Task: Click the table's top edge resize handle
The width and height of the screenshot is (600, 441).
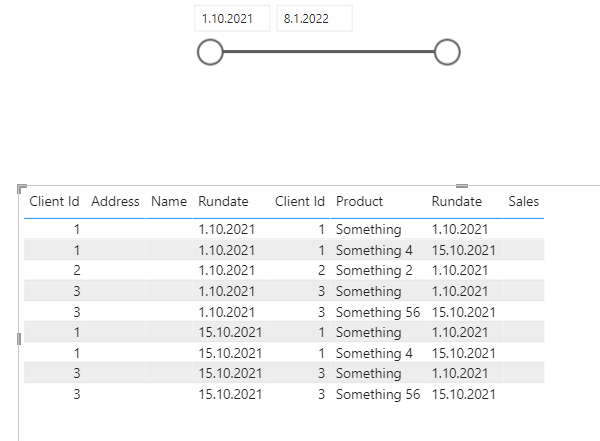Action: point(462,186)
